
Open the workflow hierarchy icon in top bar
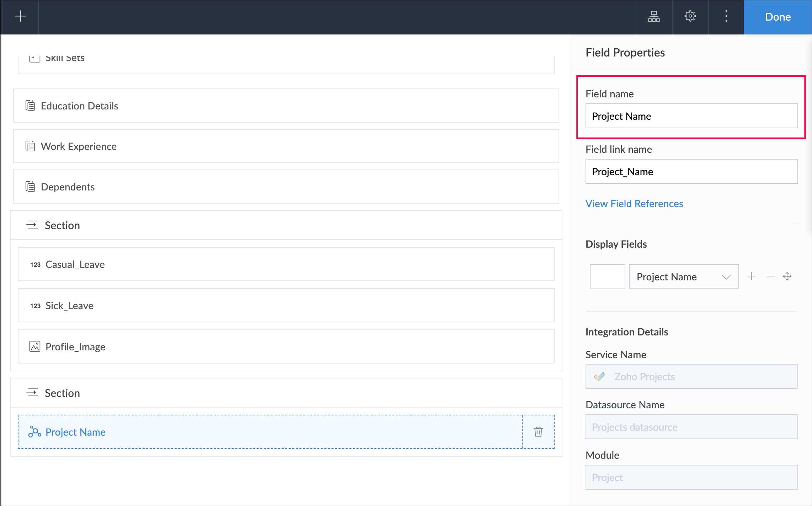point(653,16)
